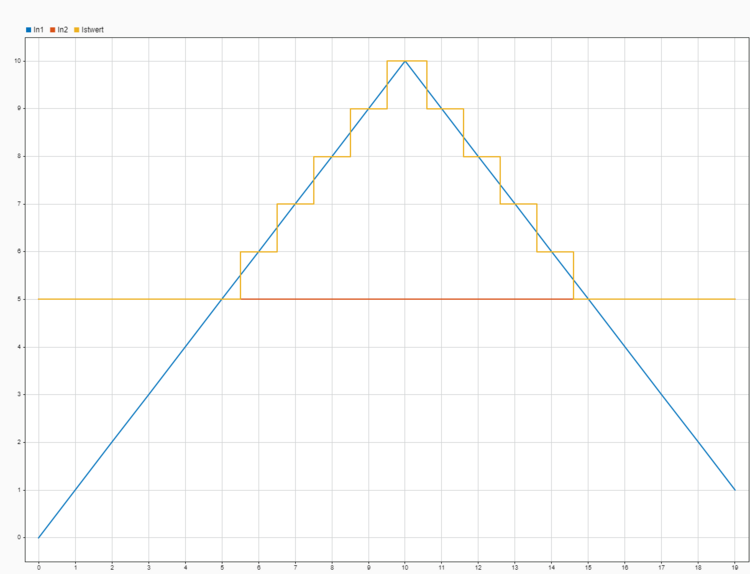This screenshot has width=750, height=574.
Task: Click the triangle peak at value 10
Action: pos(405,61)
